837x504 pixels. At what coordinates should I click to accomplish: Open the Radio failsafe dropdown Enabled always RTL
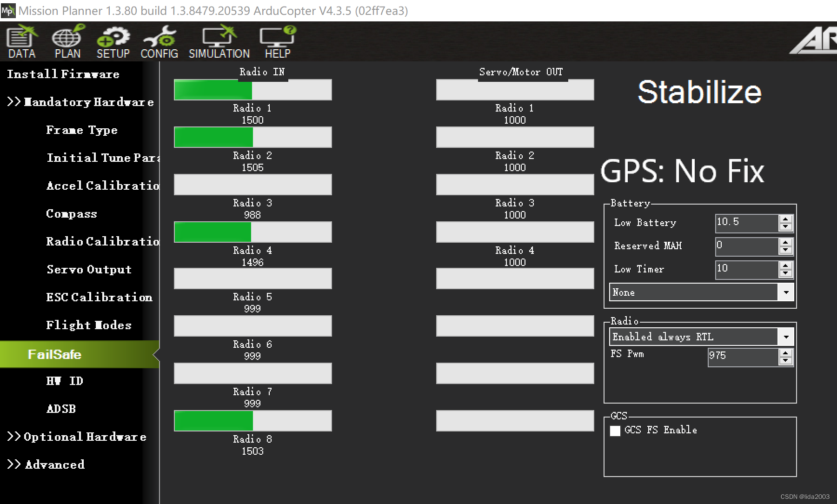(701, 337)
